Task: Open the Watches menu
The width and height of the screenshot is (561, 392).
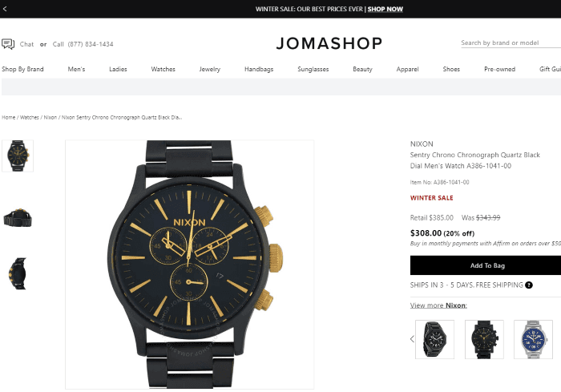Action: [163, 69]
